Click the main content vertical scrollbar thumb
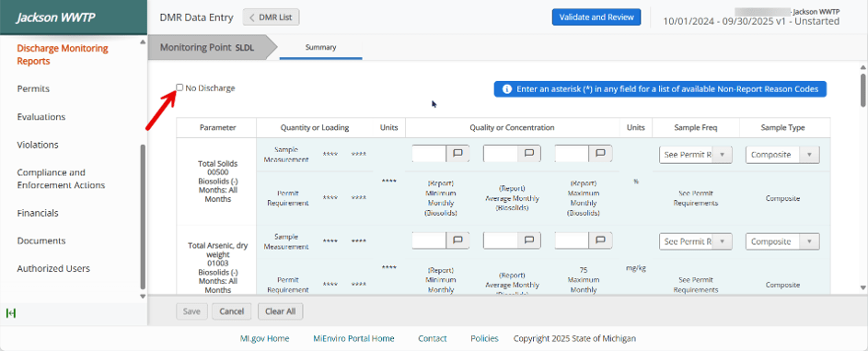 coord(862,89)
